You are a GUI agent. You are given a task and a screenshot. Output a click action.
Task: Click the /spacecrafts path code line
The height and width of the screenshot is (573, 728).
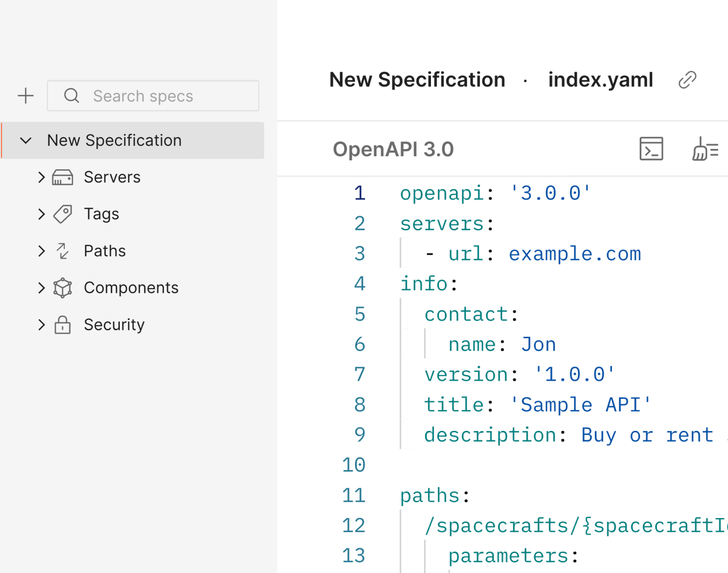point(576,525)
